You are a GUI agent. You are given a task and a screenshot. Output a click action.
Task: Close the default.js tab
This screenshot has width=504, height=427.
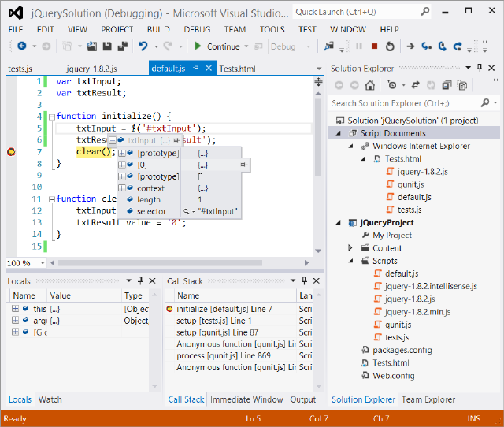tap(209, 68)
